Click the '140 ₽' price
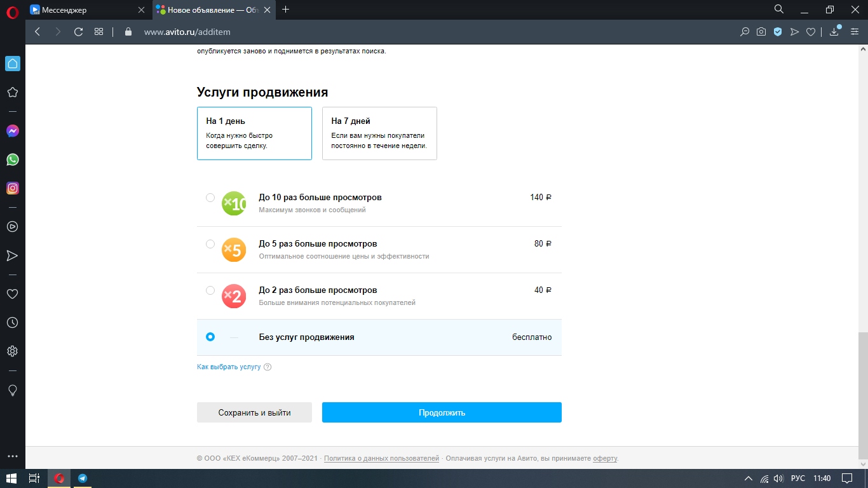The height and width of the screenshot is (488, 868). coord(541,198)
